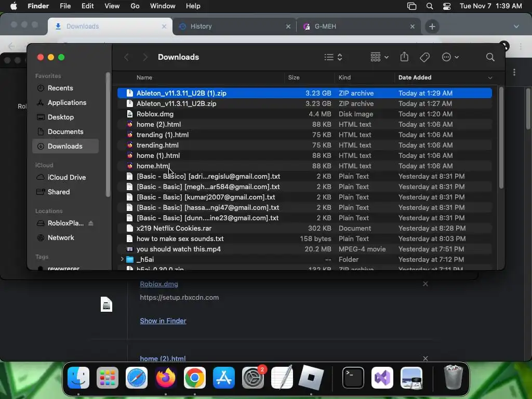The height and width of the screenshot is (399, 532).
Task: Open Google Chrome from the Dock
Action: [x=195, y=378]
